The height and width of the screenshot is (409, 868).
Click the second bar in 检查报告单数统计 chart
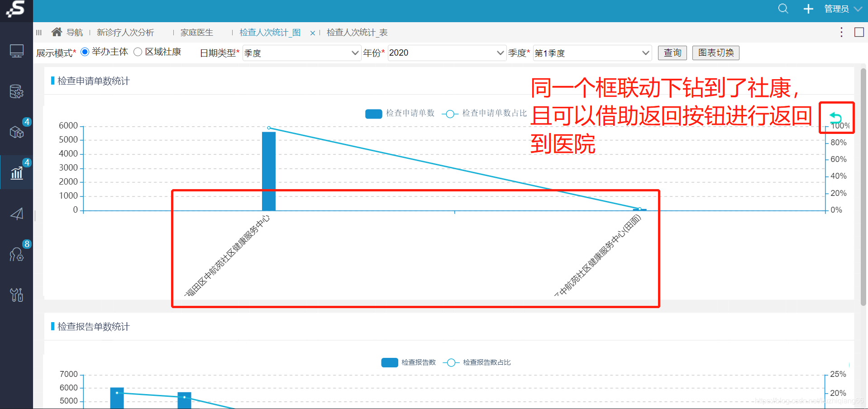pyautogui.click(x=184, y=400)
